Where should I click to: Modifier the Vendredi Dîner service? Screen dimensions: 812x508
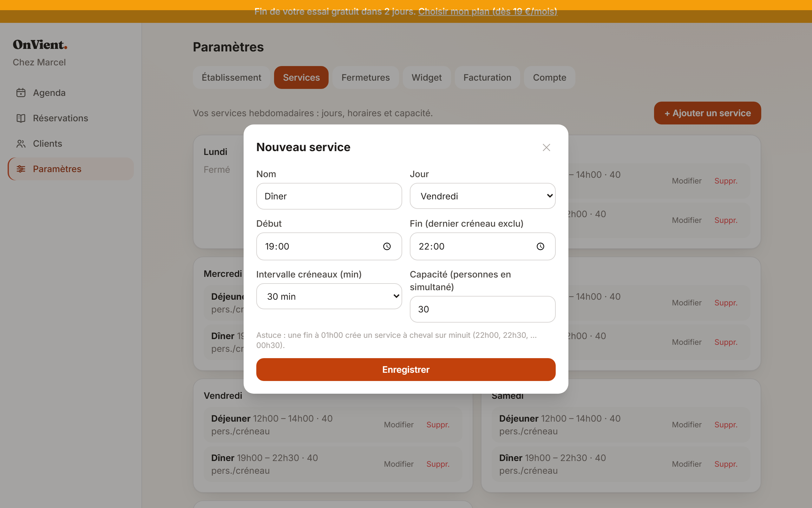[x=399, y=464]
